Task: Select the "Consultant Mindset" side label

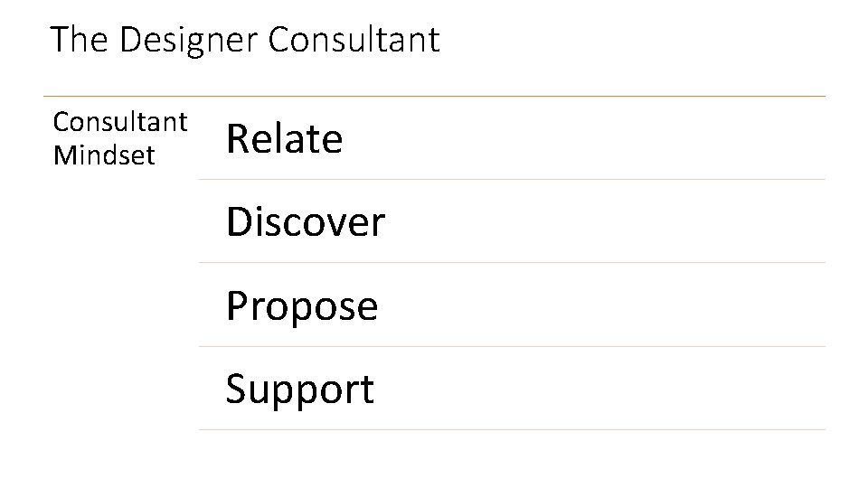Action: tap(120, 138)
